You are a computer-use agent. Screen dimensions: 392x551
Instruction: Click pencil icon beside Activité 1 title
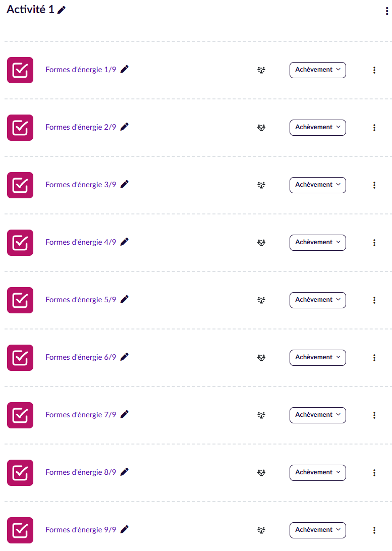click(x=62, y=10)
